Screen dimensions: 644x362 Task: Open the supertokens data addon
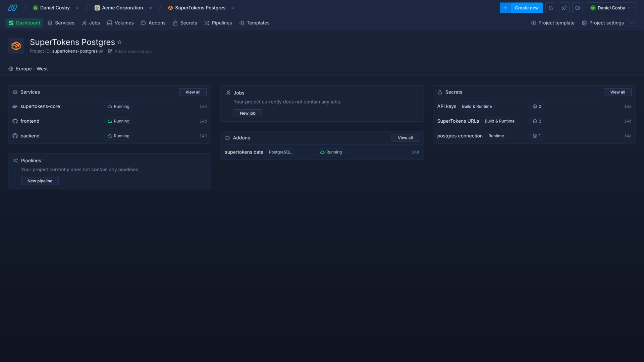coord(322,152)
